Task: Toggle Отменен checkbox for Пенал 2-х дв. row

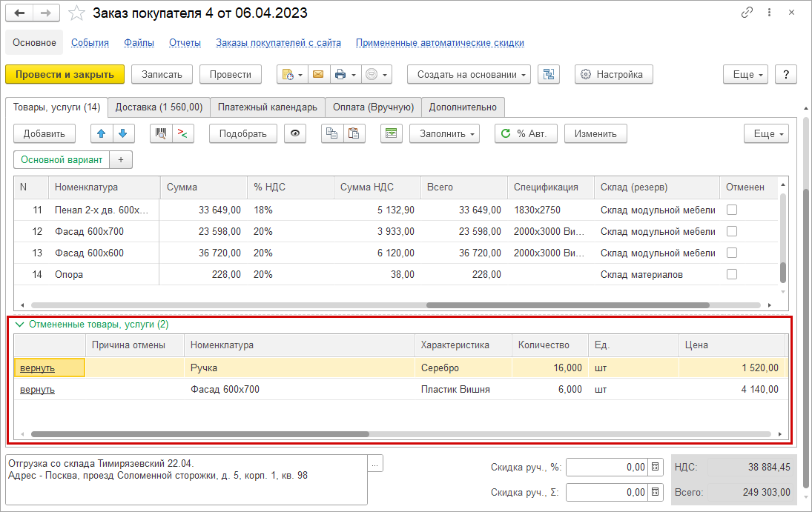Action: tap(732, 210)
